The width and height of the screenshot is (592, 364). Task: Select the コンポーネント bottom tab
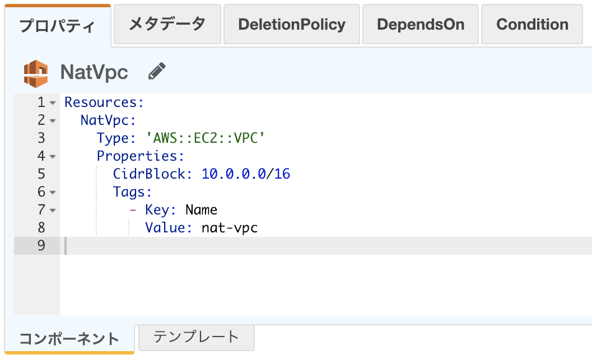(69, 339)
